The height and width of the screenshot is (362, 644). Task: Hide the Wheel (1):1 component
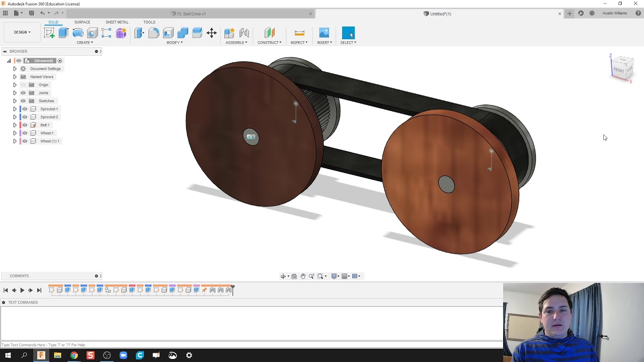point(25,141)
